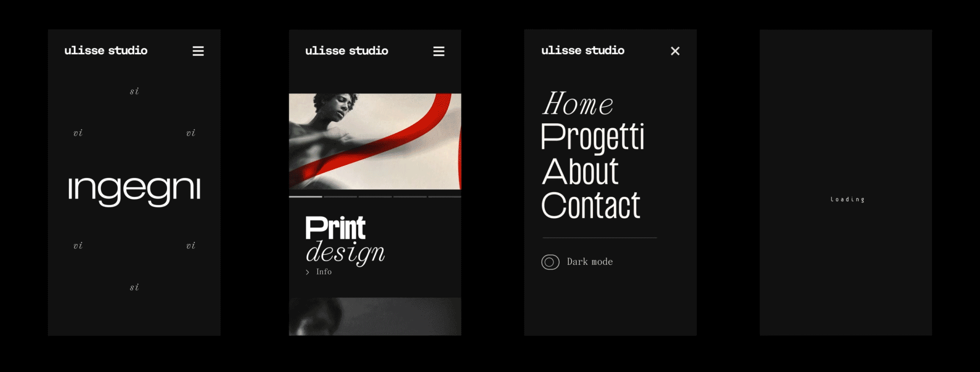Jump to the last slide progress segment
The height and width of the screenshot is (372, 980).
(444, 197)
